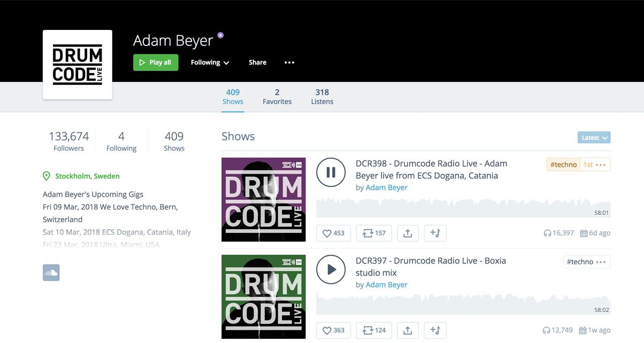Toggle repost on DCR397 with 124 reposts

pyautogui.click(x=374, y=330)
